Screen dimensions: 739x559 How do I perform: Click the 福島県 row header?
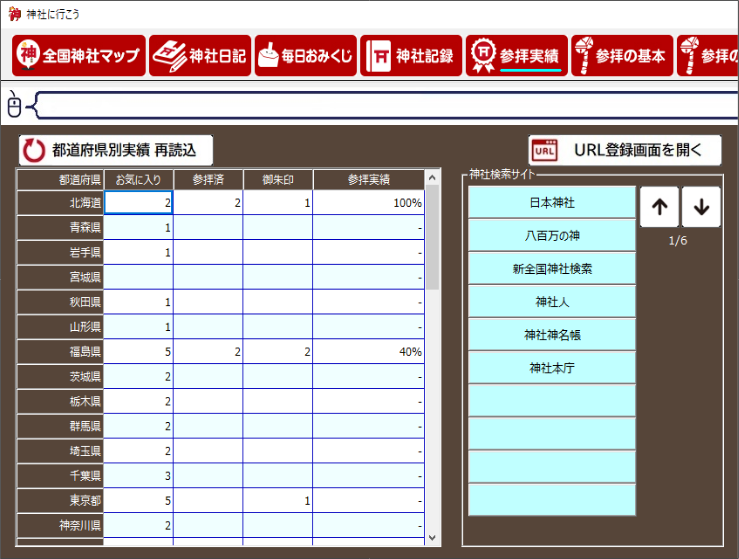point(61,352)
